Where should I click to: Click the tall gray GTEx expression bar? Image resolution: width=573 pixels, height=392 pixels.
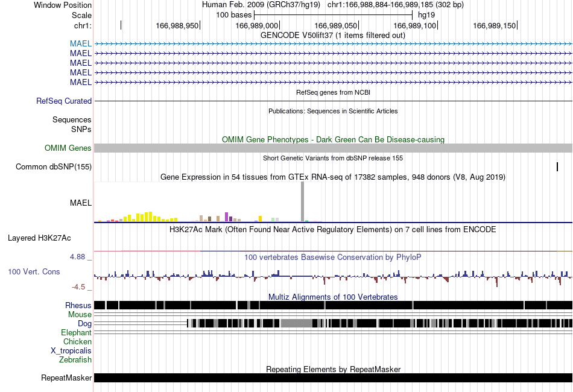(x=302, y=201)
